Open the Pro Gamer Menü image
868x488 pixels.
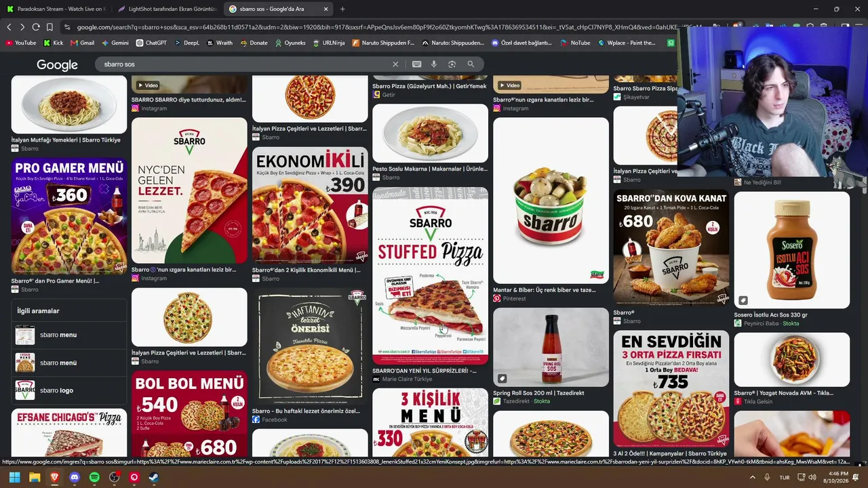click(69, 216)
